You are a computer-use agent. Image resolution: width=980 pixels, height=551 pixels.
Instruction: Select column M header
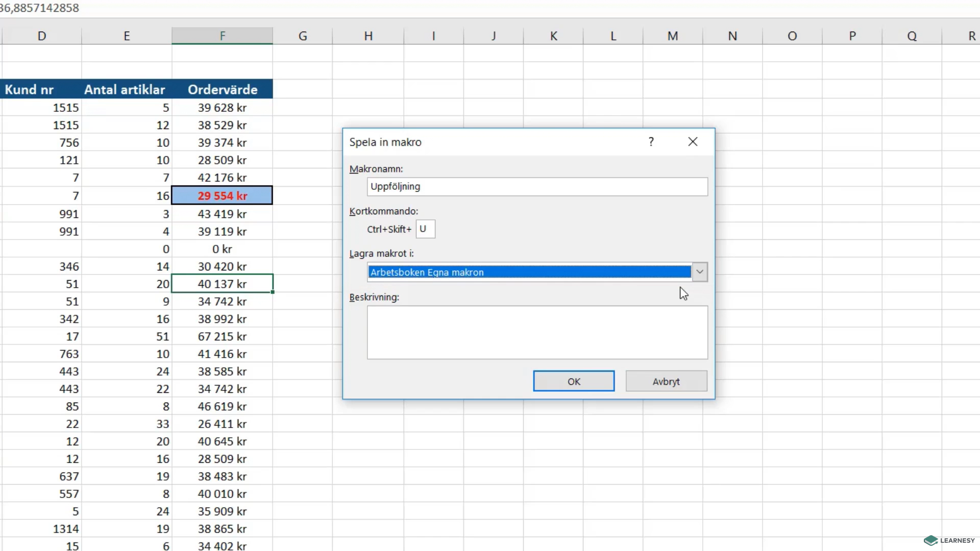673,36
